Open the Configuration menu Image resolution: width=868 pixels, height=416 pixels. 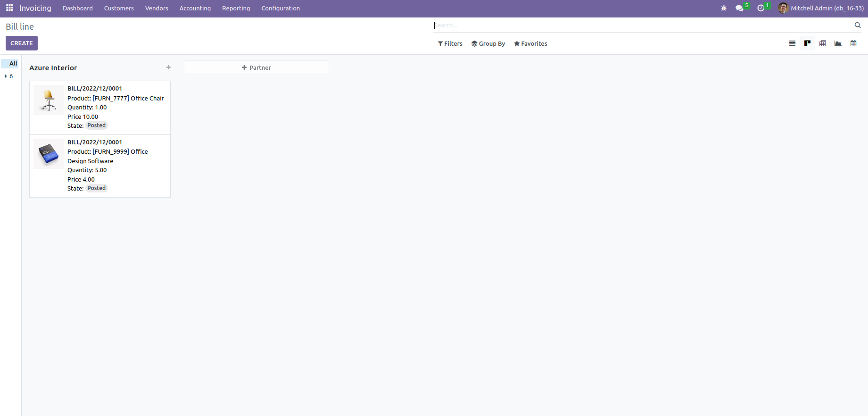pos(281,8)
